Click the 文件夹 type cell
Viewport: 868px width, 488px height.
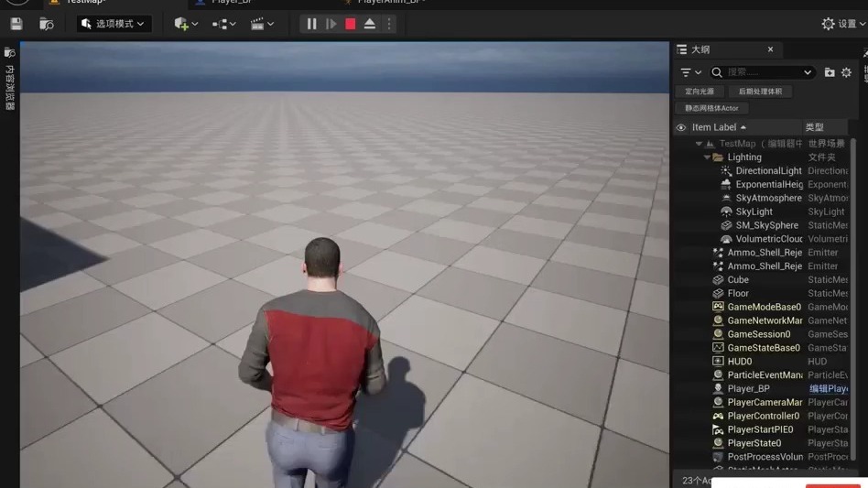[821, 157]
